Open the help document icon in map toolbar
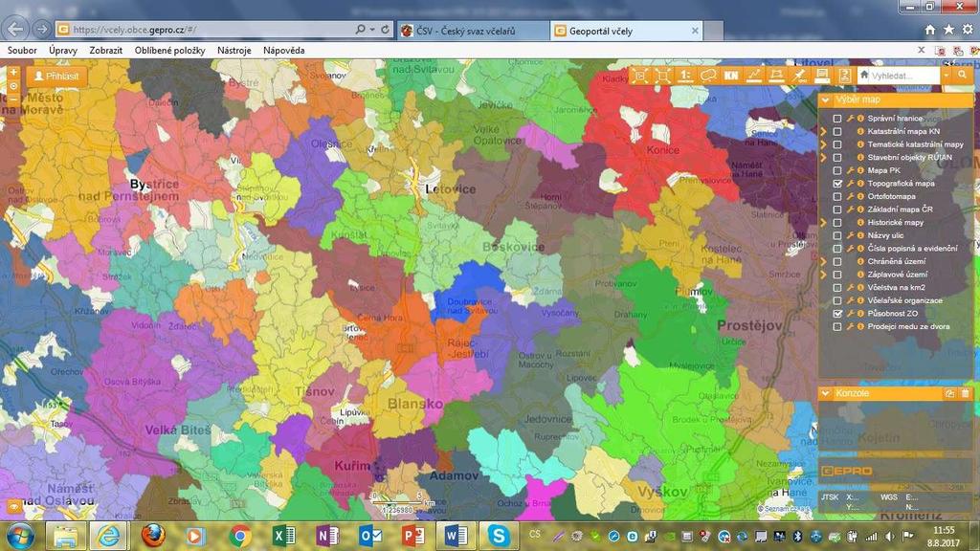 coord(844,76)
